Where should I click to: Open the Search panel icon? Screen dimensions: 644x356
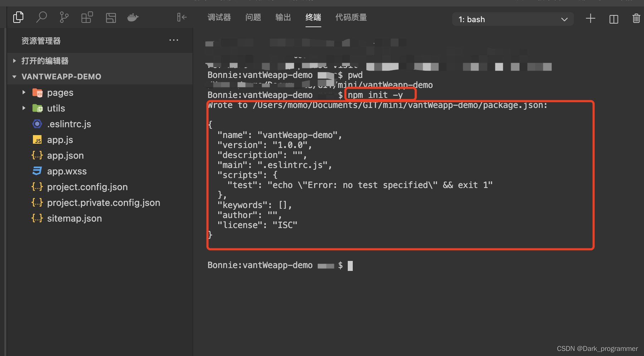[x=42, y=17]
